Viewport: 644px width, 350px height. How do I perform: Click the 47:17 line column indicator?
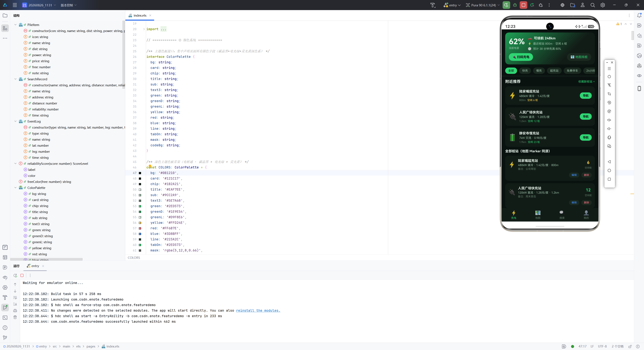582,346
